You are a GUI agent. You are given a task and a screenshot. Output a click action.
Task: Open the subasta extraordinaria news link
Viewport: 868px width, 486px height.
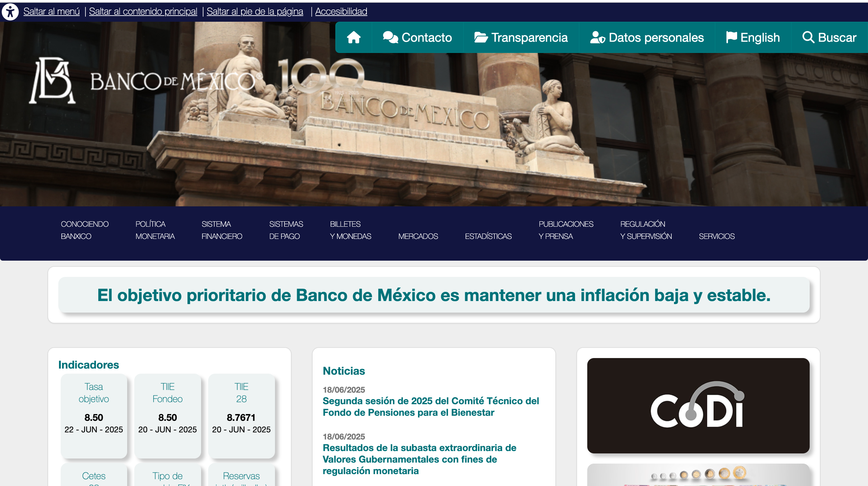pos(419,459)
